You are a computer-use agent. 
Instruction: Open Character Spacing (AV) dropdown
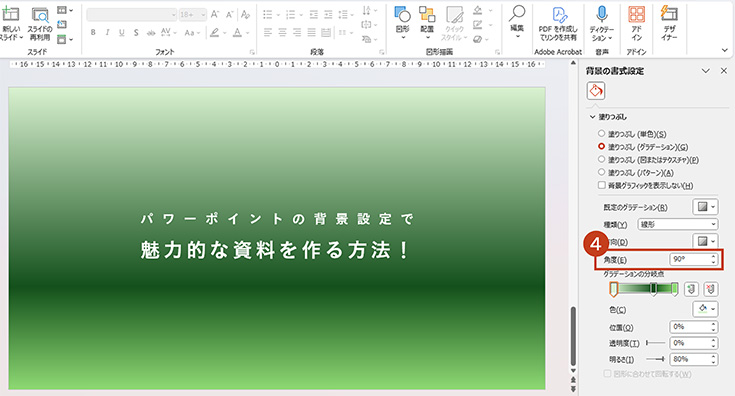coord(169,32)
